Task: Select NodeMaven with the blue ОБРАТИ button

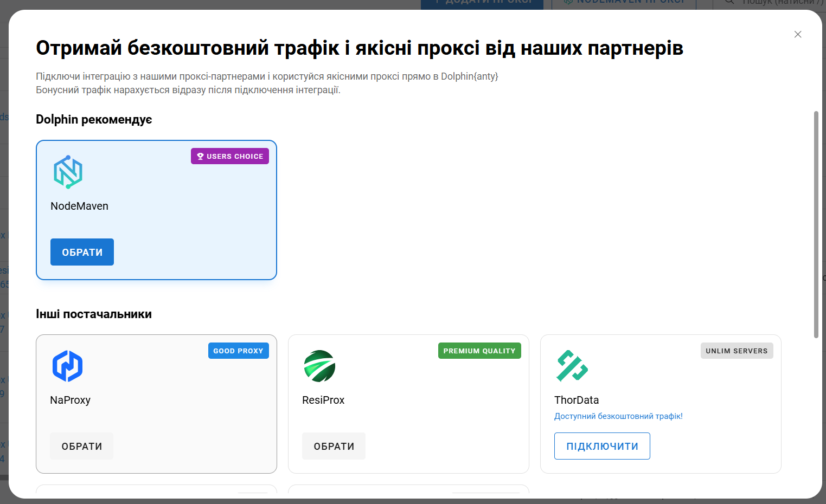Action: coord(82,252)
